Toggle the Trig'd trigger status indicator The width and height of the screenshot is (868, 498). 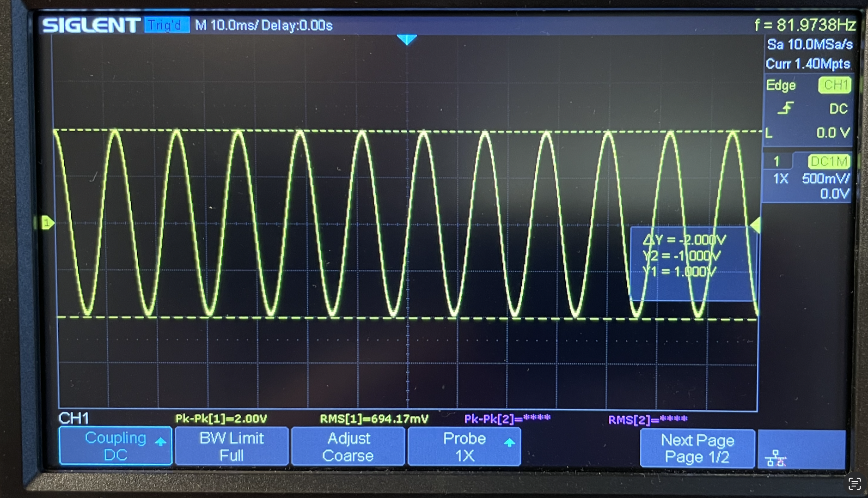(166, 25)
